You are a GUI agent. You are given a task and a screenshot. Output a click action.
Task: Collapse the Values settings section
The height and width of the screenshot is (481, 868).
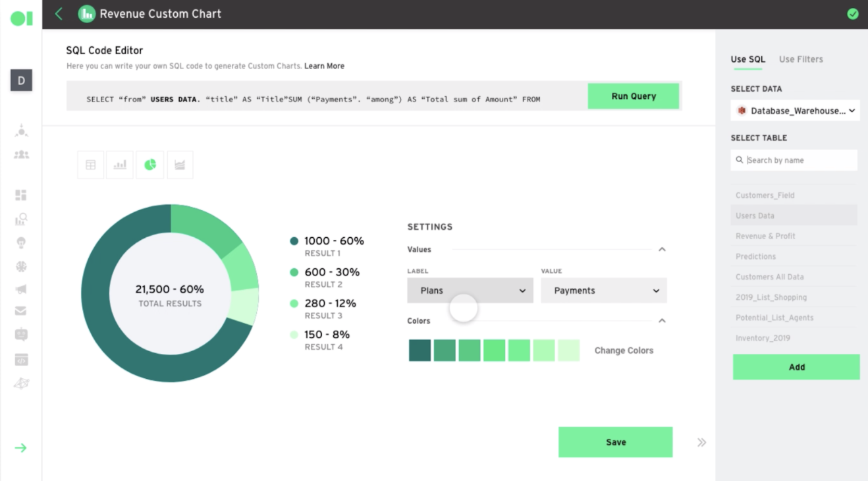click(662, 250)
